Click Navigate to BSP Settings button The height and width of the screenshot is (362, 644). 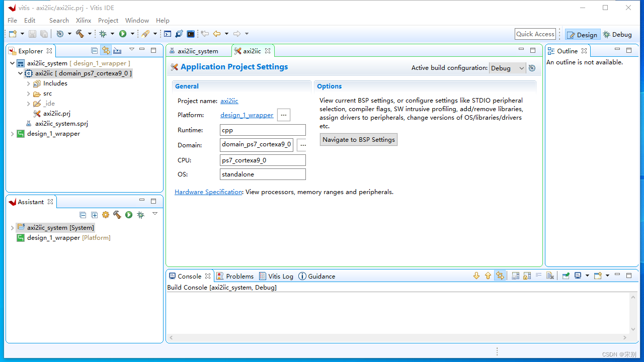coord(359,139)
